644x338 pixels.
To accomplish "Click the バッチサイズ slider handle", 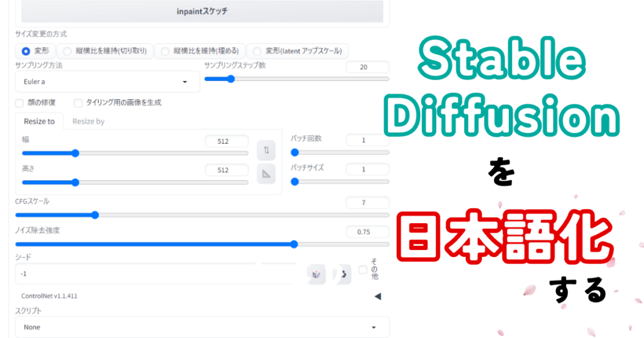I will [294, 182].
